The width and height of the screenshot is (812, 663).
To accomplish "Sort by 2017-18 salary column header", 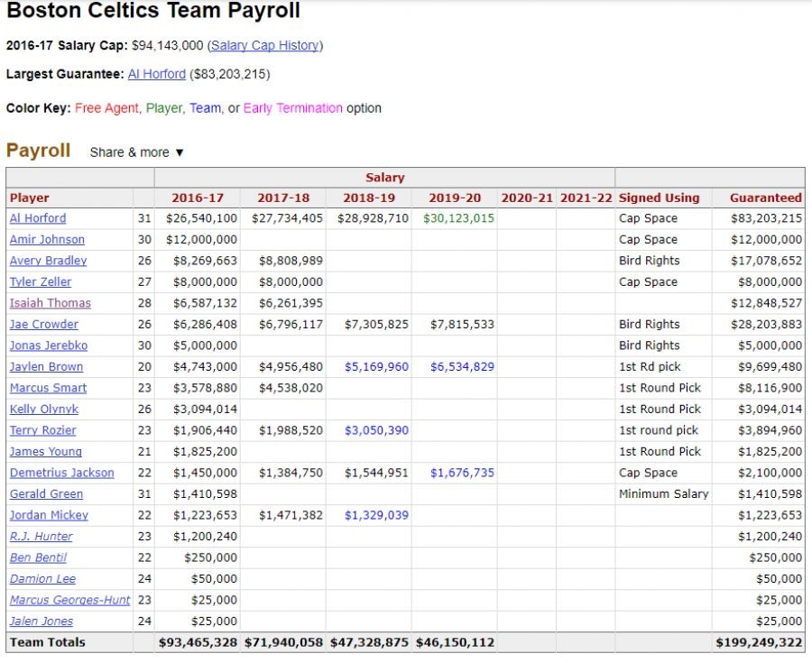I will coord(283,198).
